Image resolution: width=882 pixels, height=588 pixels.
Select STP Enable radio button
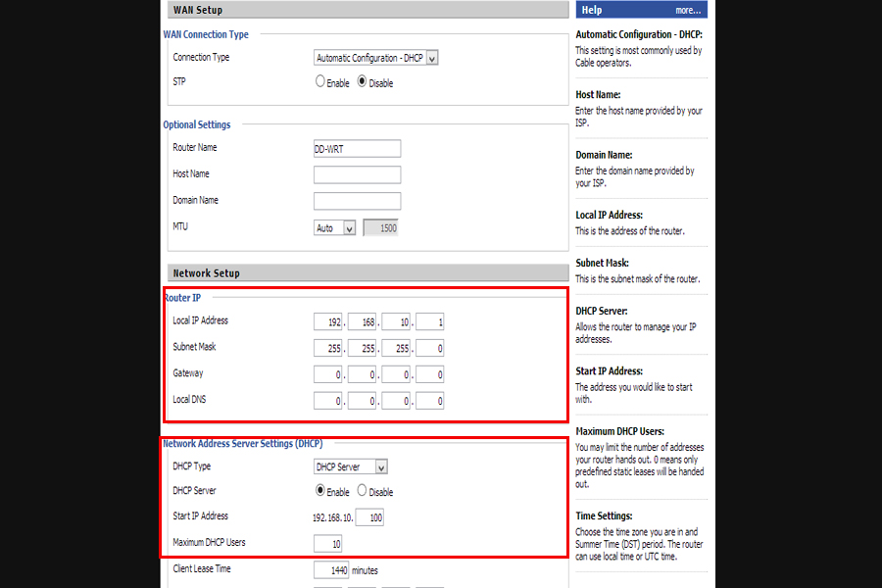320,81
